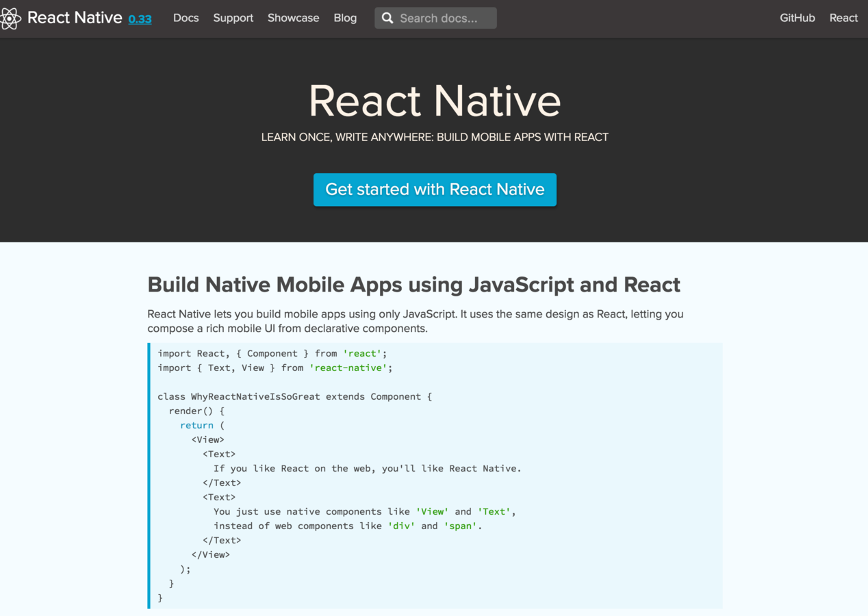868x616 pixels.
Task: Click the return keyword in code
Action: click(196, 426)
